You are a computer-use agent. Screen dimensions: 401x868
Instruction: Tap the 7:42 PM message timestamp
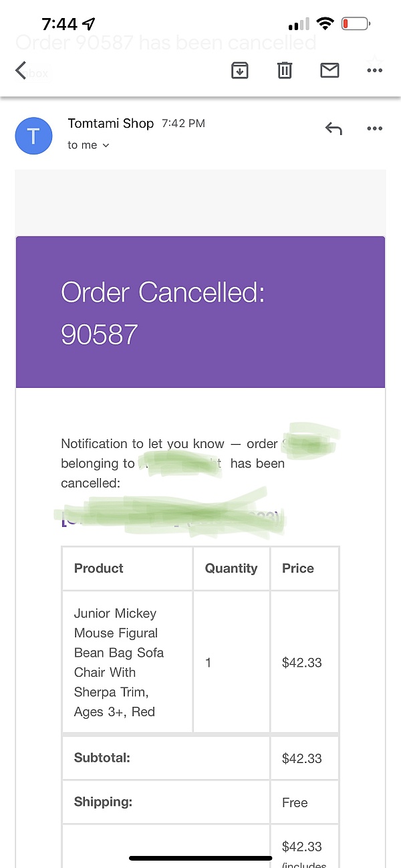coord(183,124)
